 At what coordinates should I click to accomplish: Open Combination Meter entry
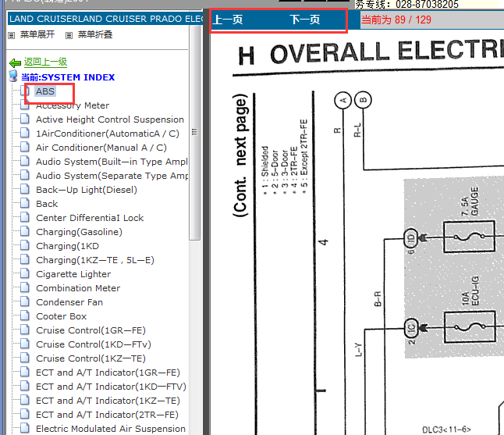[78, 288]
